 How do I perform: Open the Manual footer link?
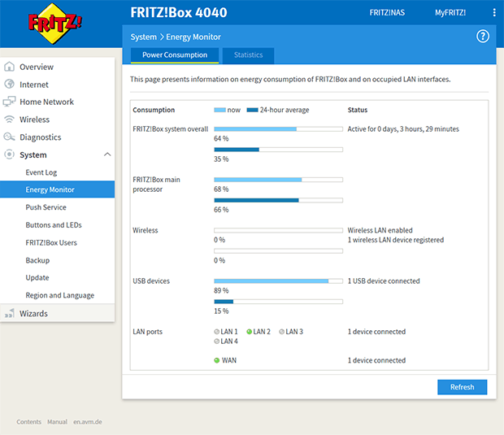point(57,422)
